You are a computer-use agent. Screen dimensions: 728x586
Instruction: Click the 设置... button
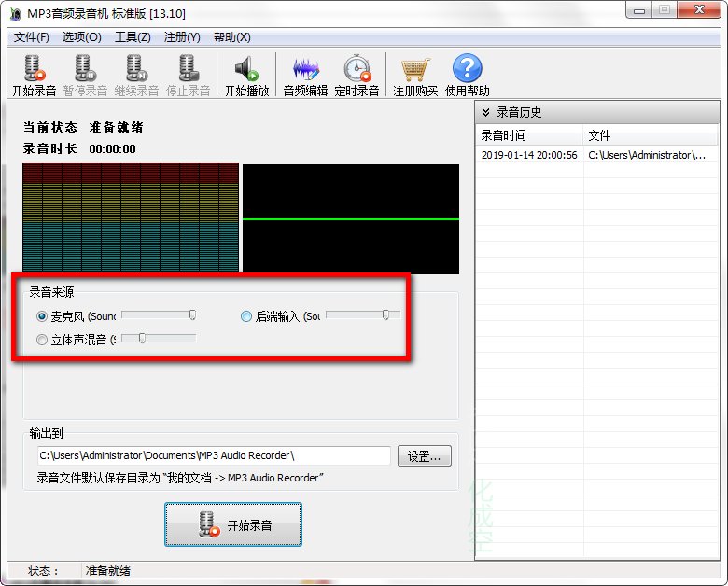click(425, 456)
